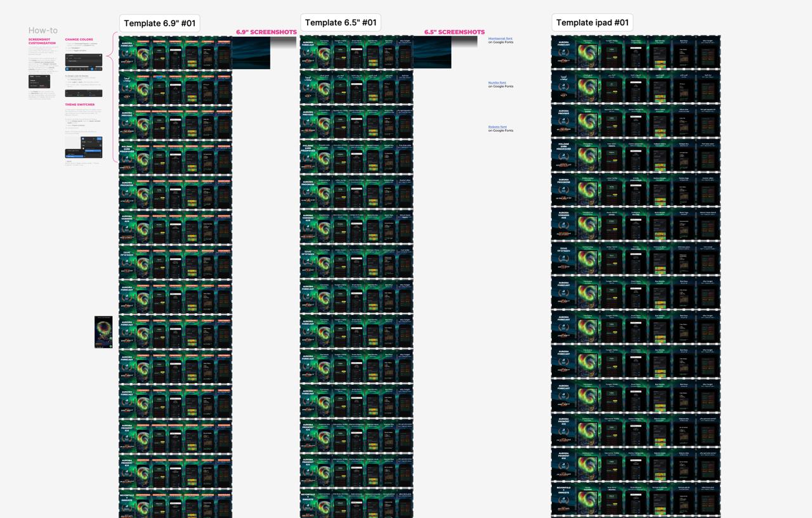Select the lone phone screenshot left of Template 6.9"

[x=103, y=332]
